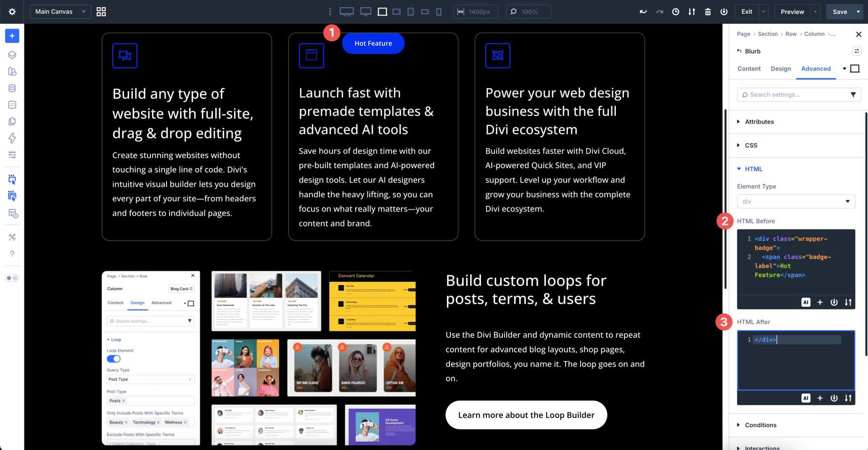Switch to the Design tab
The width and height of the screenshot is (868, 450).
pyautogui.click(x=780, y=68)
